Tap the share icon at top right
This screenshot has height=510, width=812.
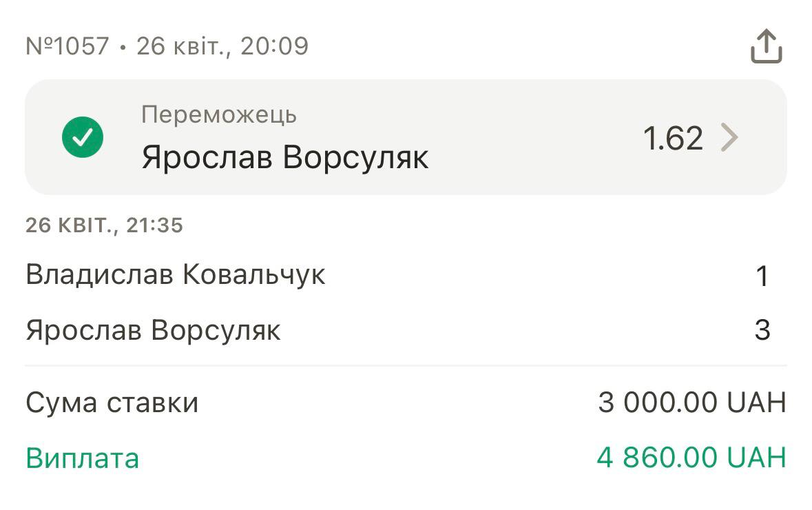[766, 47]
